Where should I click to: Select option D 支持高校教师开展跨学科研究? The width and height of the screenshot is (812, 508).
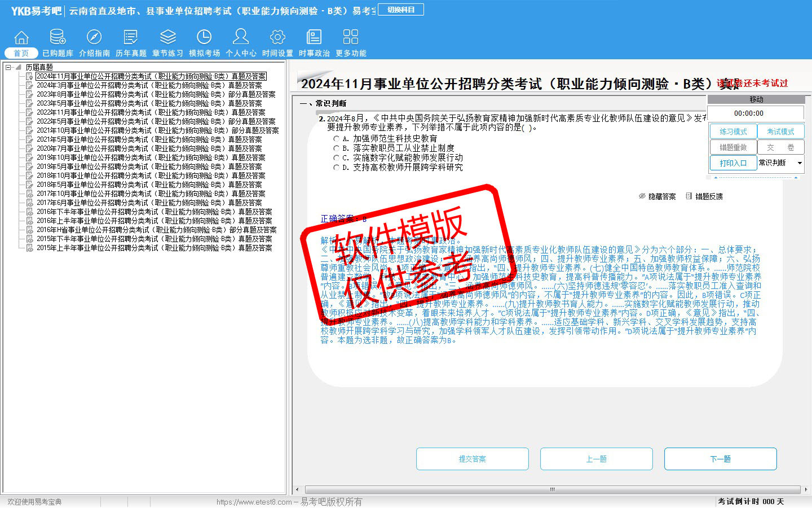(x=337, y=168)
